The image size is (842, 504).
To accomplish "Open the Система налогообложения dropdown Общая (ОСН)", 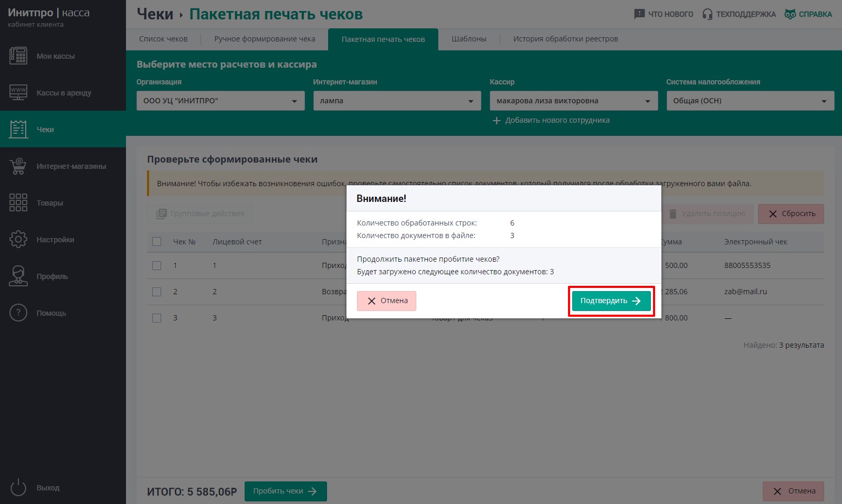I will click(750, 101).
